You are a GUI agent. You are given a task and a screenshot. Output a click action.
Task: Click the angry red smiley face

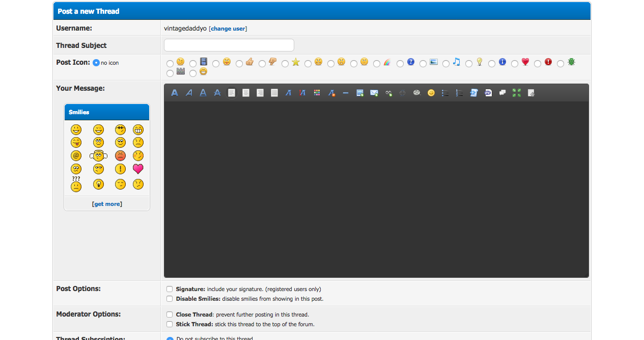pos(120,156)
